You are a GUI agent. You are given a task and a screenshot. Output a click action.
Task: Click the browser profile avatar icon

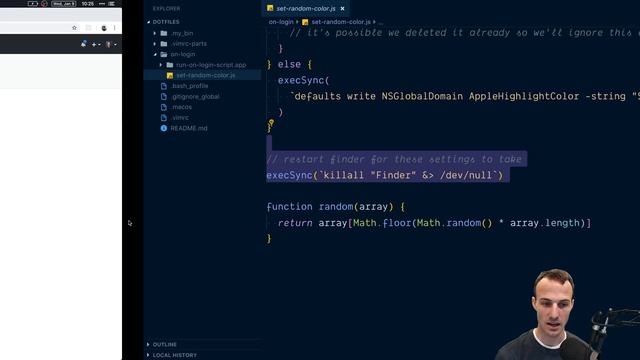pos(104,28)
